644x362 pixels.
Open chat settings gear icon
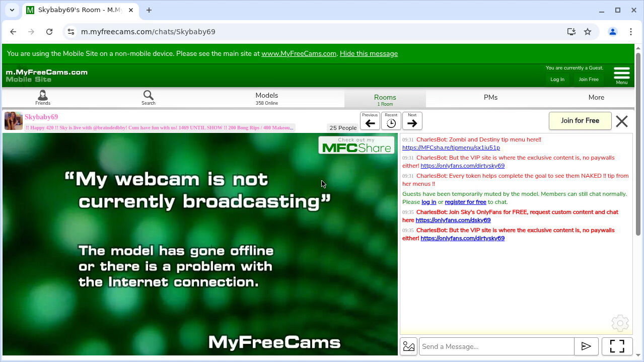[620, 323]
